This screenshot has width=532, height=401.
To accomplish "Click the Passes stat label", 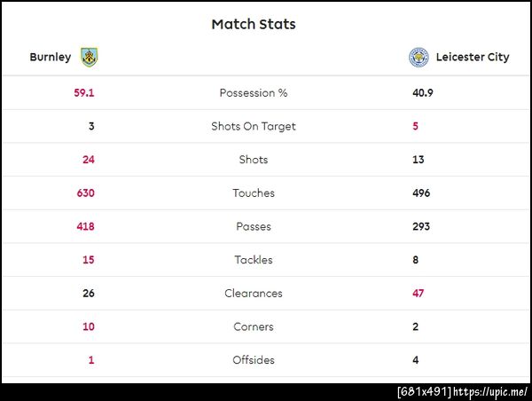I will [254, 227].
